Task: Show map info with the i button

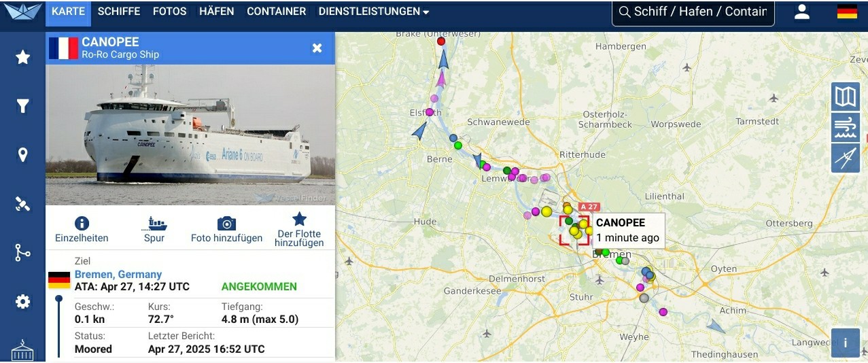Action: click(x=846, y=343)
